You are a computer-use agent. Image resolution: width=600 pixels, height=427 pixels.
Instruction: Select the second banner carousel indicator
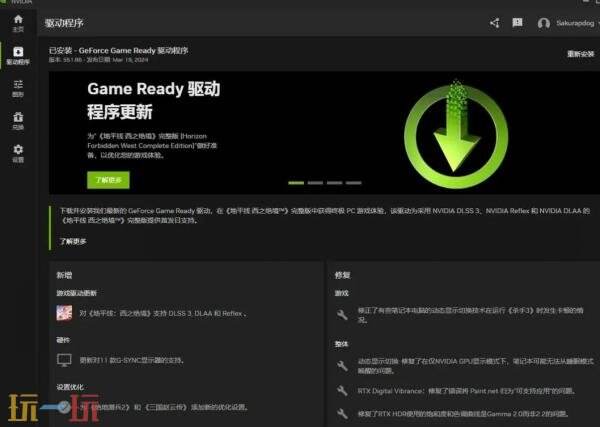point(315,183)
